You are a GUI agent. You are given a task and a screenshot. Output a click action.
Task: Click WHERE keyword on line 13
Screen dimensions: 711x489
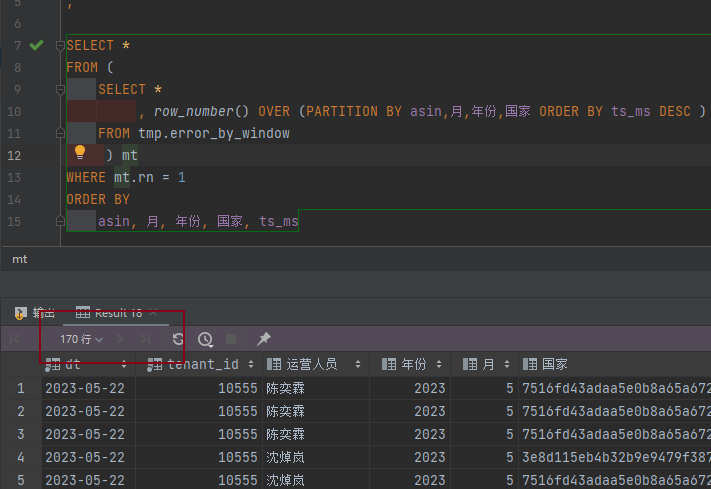86,177
